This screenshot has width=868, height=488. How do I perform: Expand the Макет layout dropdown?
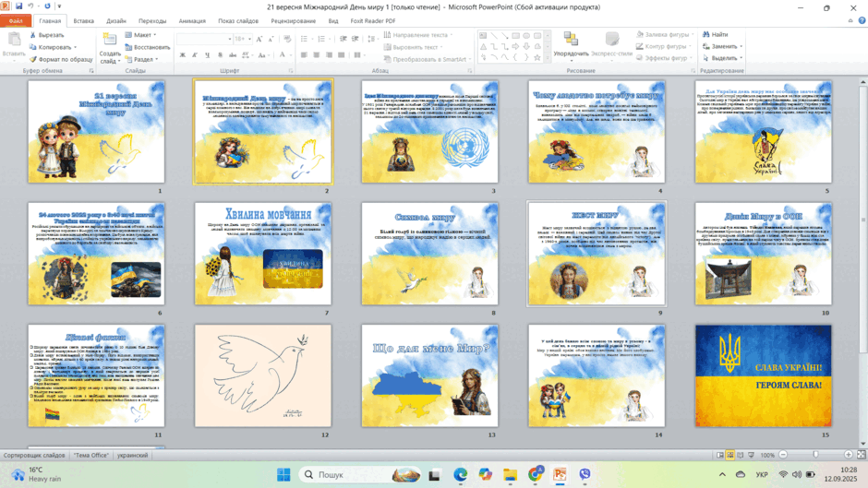pyautogui.click(x=141, y=35)
